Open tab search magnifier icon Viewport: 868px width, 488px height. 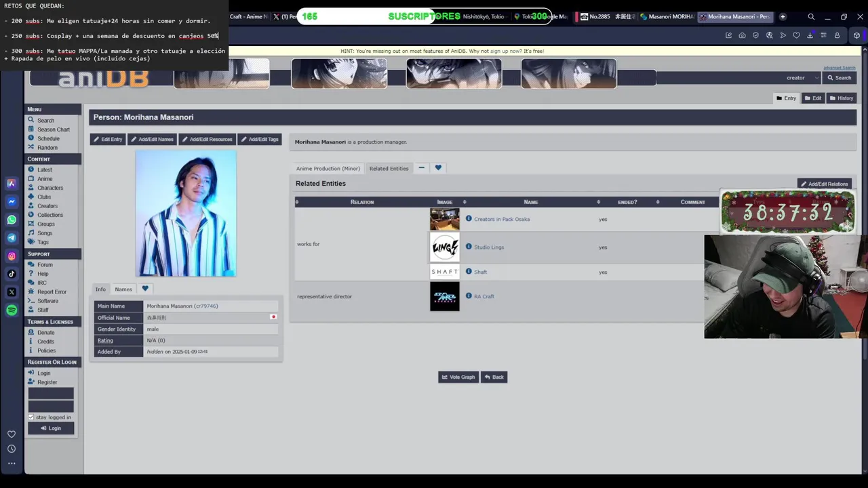(811, 16)
